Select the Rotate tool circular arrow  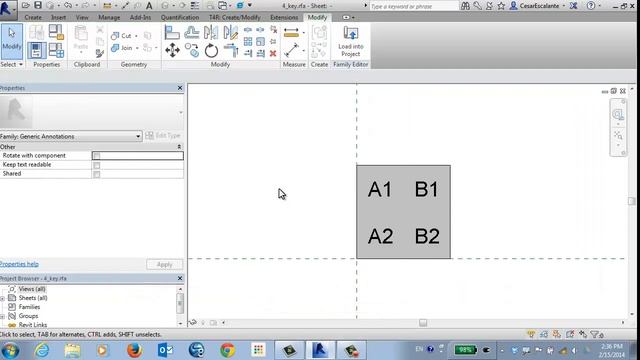click(211, 51)
